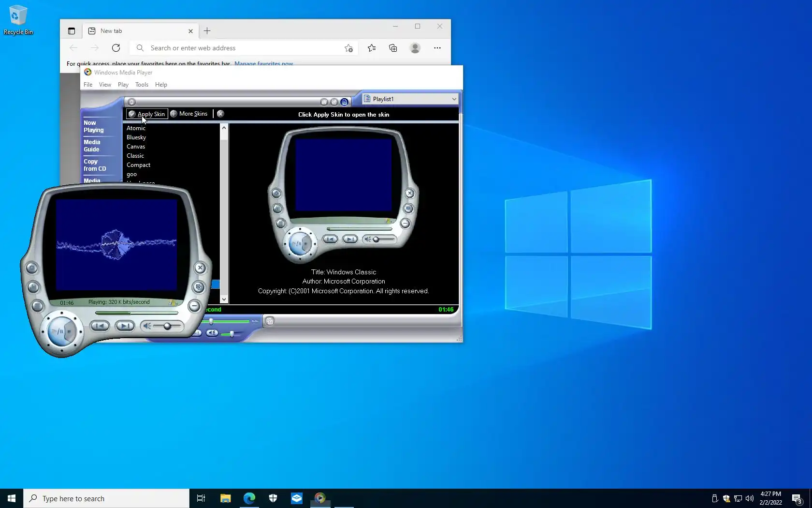The width and height of the screenshot is (812, 508).
Task: Click the Edge address bar
Action: coord(244,48)
